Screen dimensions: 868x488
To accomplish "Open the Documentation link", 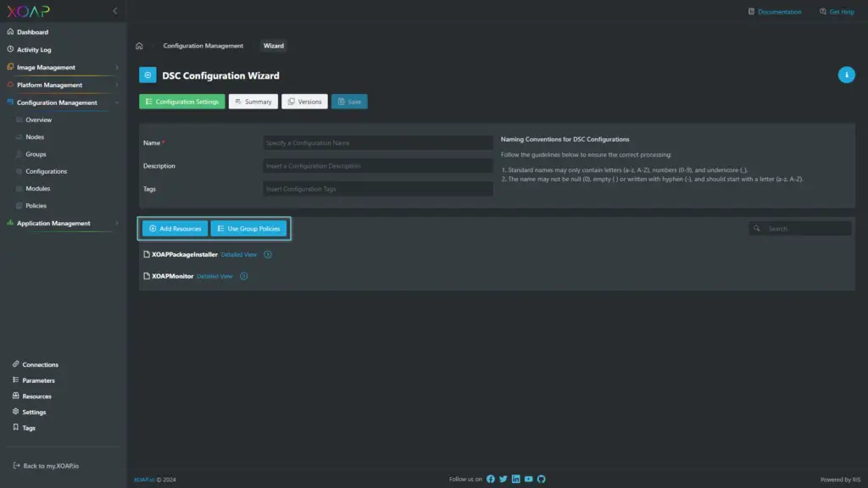I will 780,12.
